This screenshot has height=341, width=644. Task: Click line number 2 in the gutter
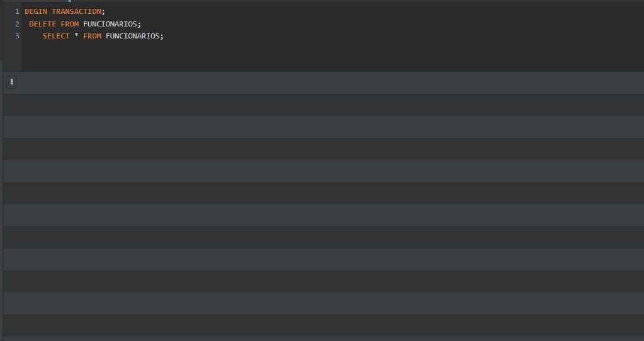17,24
